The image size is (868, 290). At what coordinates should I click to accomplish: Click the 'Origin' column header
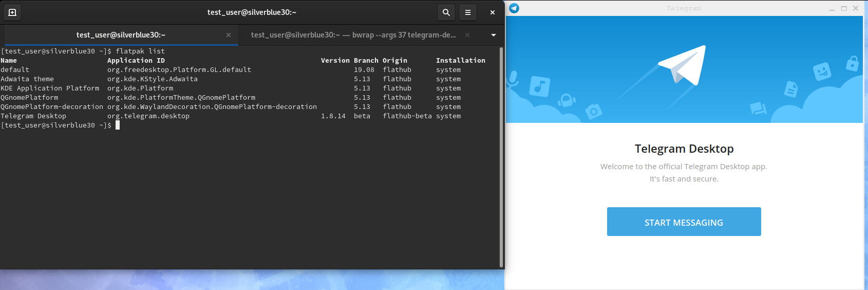point(395,61)
